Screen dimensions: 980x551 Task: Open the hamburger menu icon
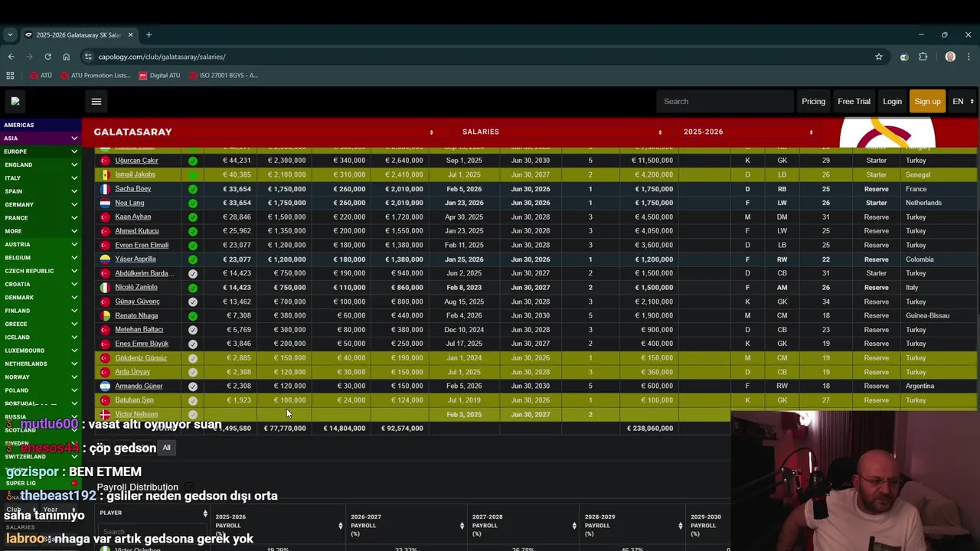tap(96, 101)
